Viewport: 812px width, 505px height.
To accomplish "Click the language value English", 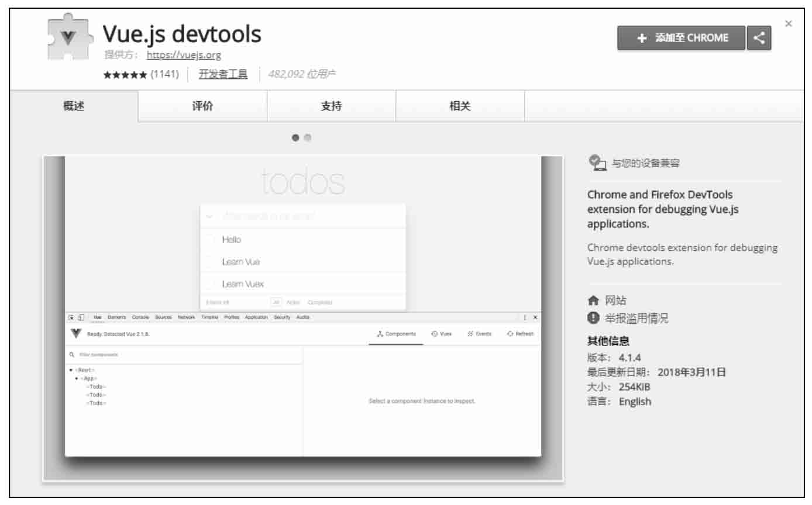I will (635, 402).
